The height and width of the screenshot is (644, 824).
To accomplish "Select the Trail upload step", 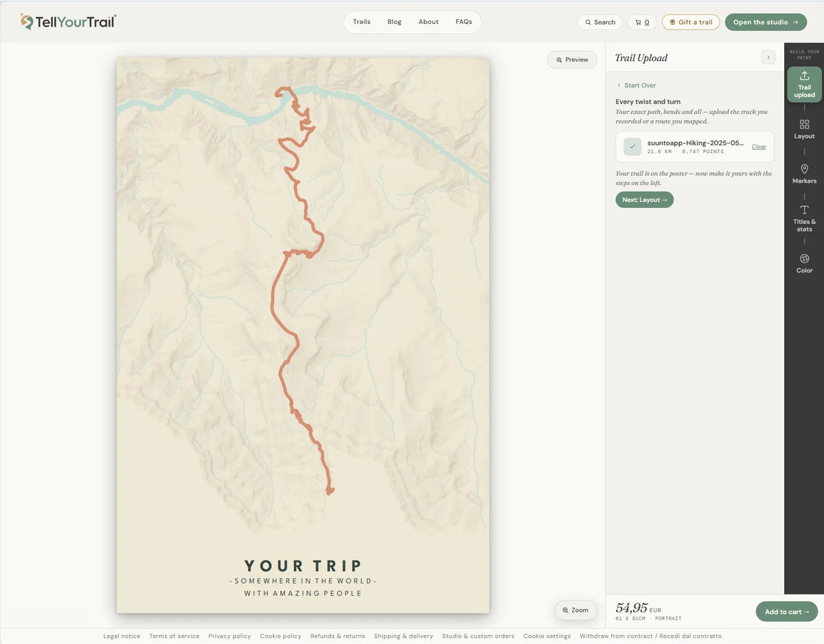I will click(x=804, y=84).
